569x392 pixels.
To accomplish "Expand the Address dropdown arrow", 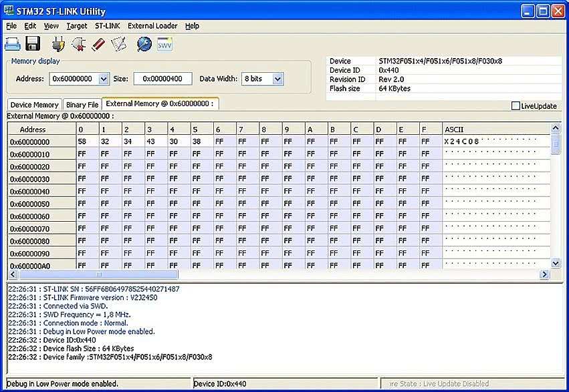I will 103,79.
